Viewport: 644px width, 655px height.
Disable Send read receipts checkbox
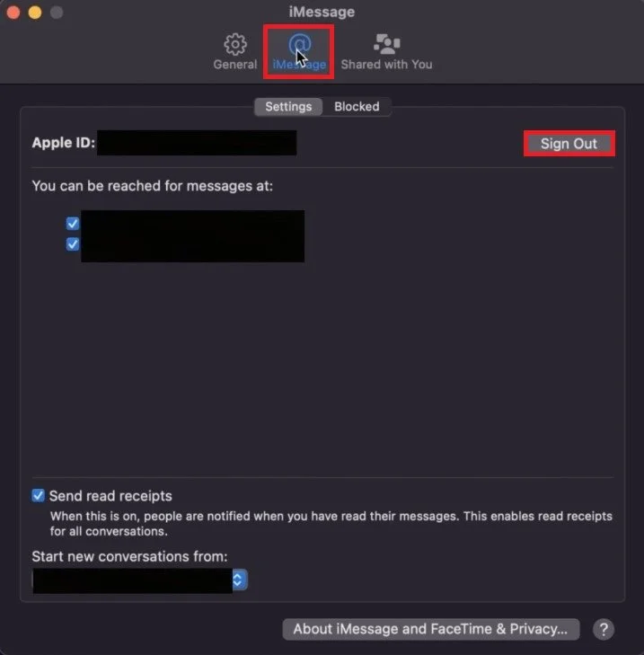(38, 495)
